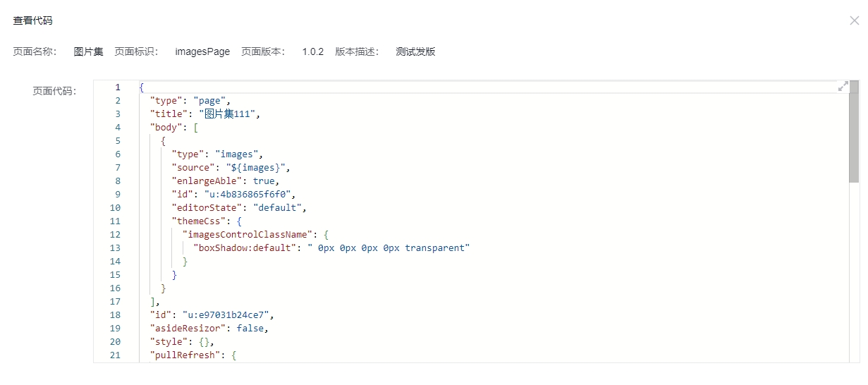
Task: Click the 测试发版 version description text
Action: click(x=415, y=51)
